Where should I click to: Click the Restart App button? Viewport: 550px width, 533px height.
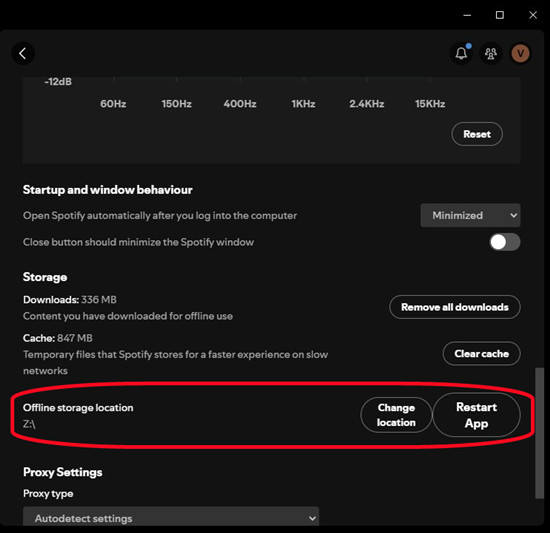point(477,415)
